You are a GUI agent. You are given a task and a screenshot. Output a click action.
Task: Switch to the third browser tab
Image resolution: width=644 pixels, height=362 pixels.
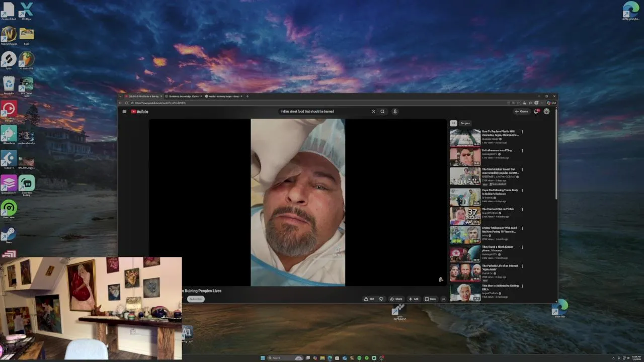click(223, 96)
